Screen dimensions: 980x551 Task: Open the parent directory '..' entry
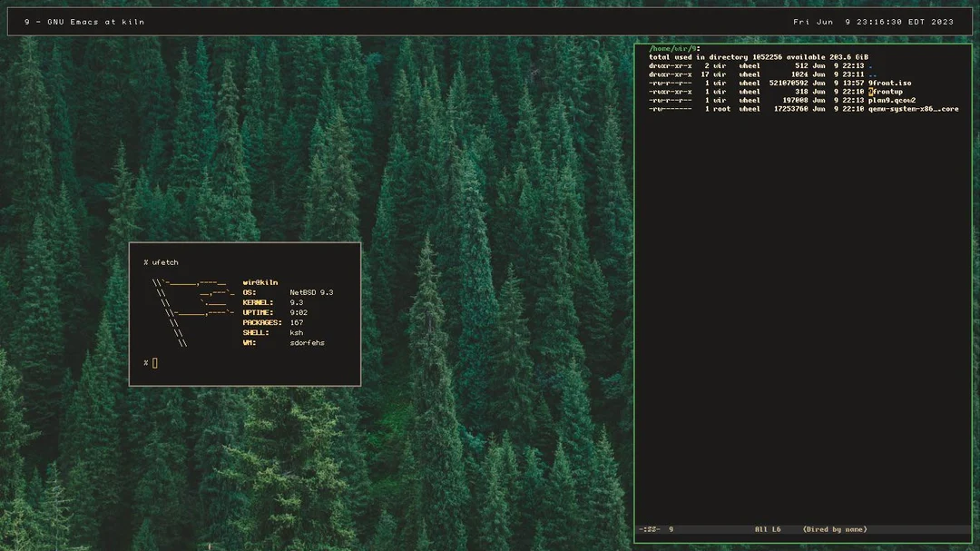(872, 74)
